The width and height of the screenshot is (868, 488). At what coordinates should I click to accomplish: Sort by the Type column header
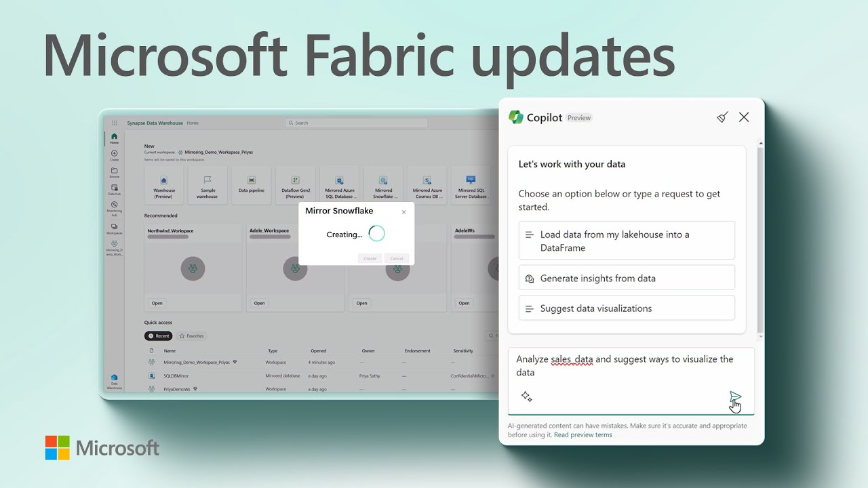[273, 351]
